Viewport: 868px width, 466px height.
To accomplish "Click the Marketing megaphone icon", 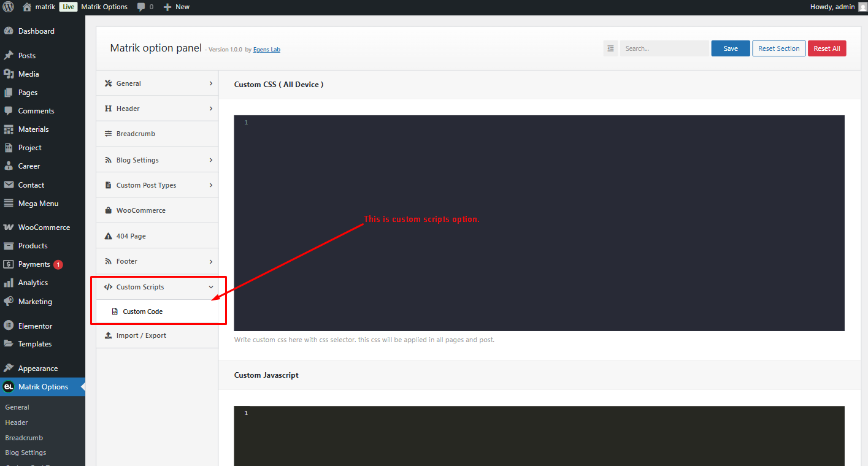I will click(x=9, y=301).
